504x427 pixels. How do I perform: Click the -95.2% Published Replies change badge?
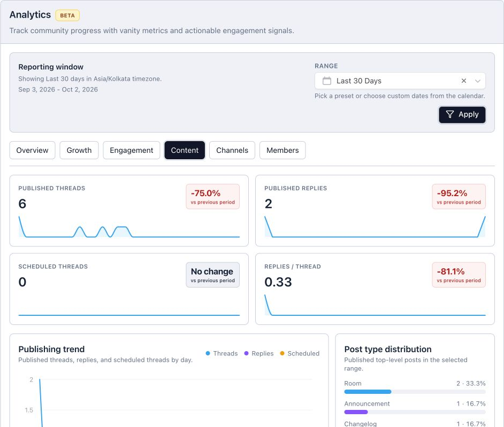point(459,197)
